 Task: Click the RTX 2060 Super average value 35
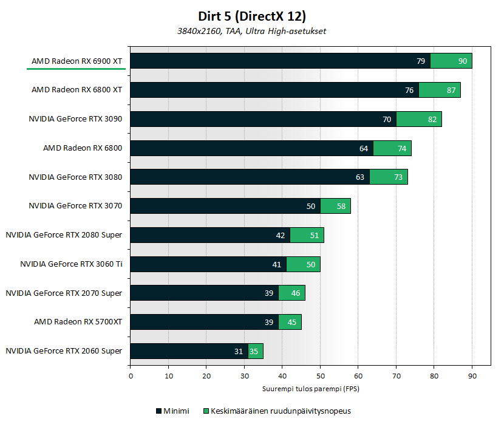[x=255, y=351]
